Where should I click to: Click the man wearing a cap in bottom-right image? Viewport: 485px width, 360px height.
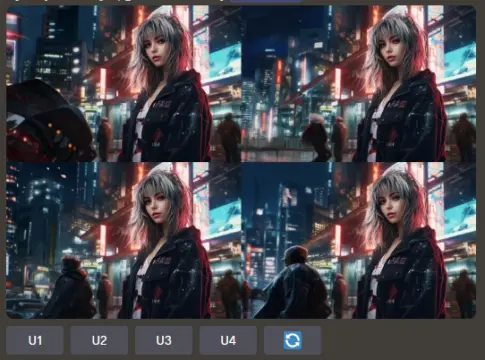293,283
